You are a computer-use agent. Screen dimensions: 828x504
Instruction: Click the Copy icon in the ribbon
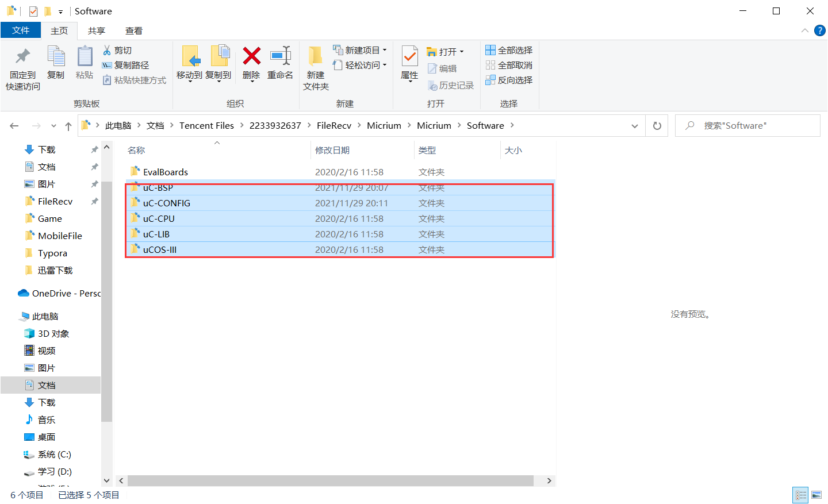pyautogui.click(x=56, y=56)
